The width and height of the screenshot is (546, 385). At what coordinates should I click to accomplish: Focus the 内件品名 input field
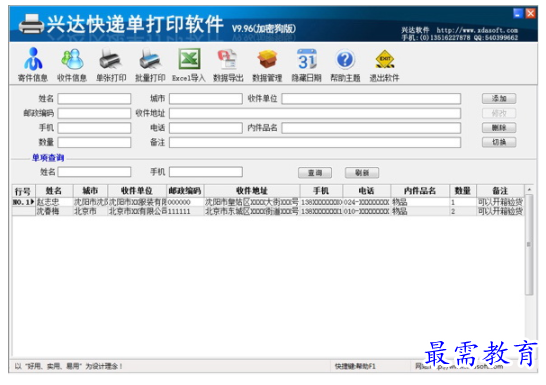(371, 128)
